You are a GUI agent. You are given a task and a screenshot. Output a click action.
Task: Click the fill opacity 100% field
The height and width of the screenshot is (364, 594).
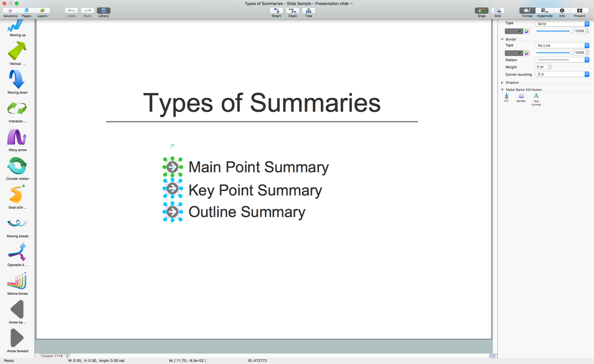[579, 31]
